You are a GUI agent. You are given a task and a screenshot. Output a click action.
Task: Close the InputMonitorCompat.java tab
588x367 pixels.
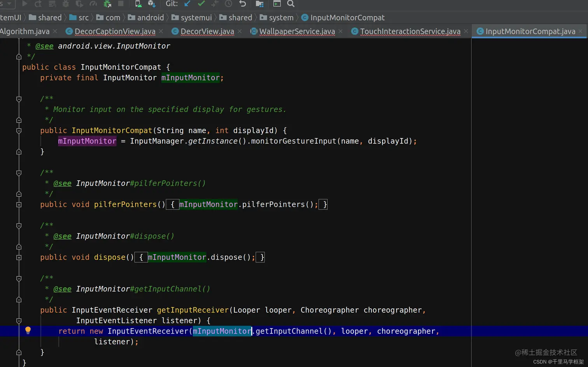pos(581,31)
